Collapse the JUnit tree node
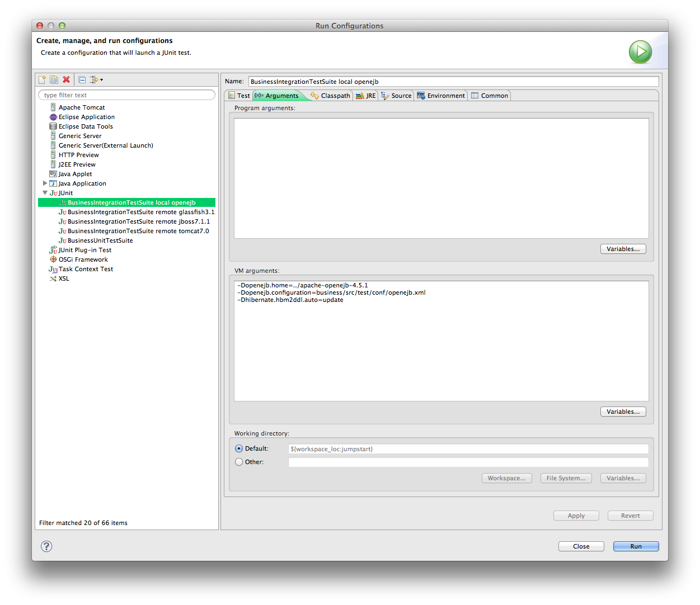The height and width of the screenshot is (605, 700). tap(45, 193)
